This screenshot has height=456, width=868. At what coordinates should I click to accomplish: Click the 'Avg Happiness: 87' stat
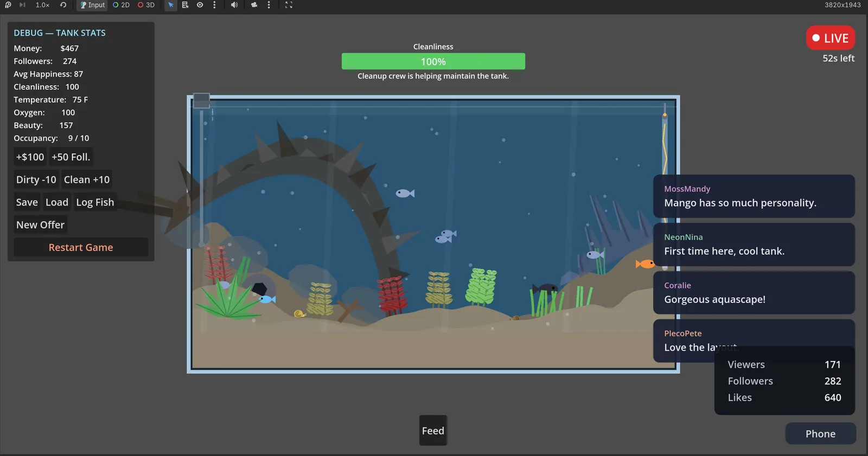point(48,74)
